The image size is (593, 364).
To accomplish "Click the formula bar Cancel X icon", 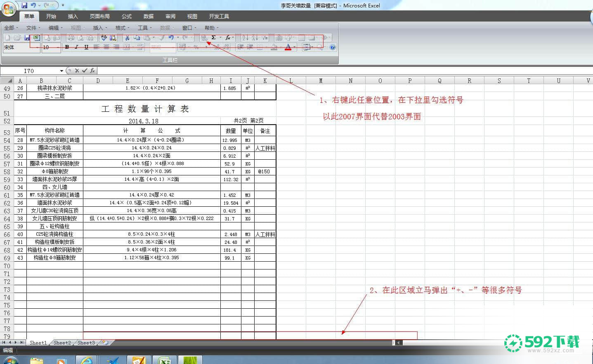I will [77, 71].
